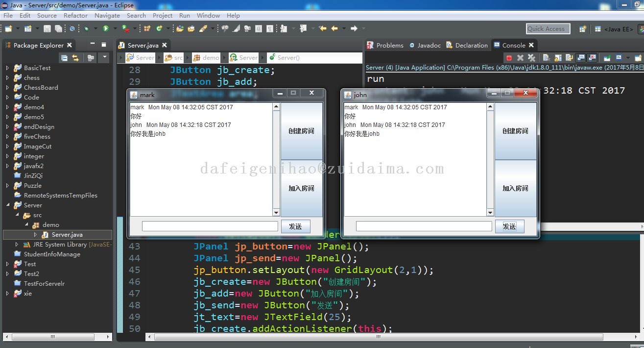The width and height of the screenshot is (644, 348).
Task: Open the Display Selected Console dropdown arrow
Action: [628, 58]
